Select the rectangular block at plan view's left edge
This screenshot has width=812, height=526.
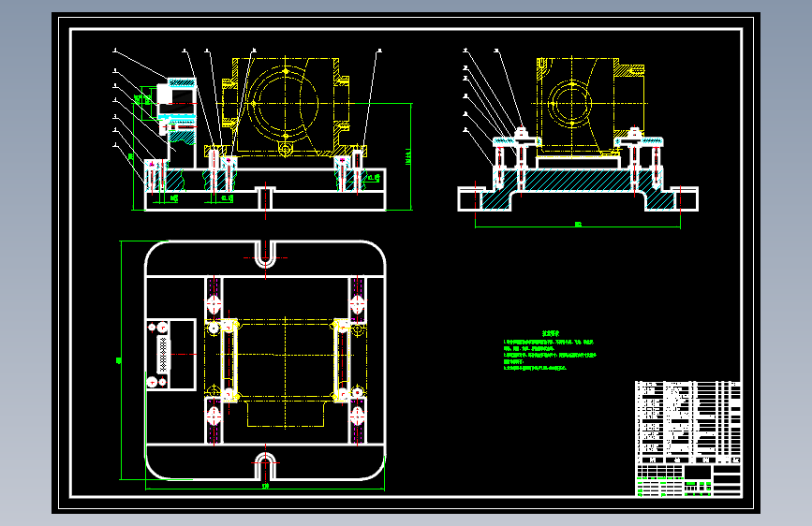(x=170, y=355)
